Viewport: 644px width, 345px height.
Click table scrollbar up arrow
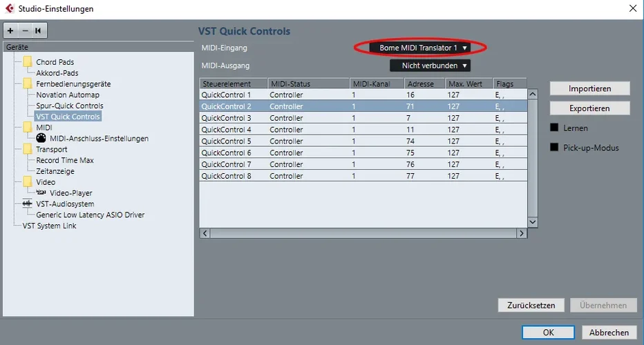(533, 94)
